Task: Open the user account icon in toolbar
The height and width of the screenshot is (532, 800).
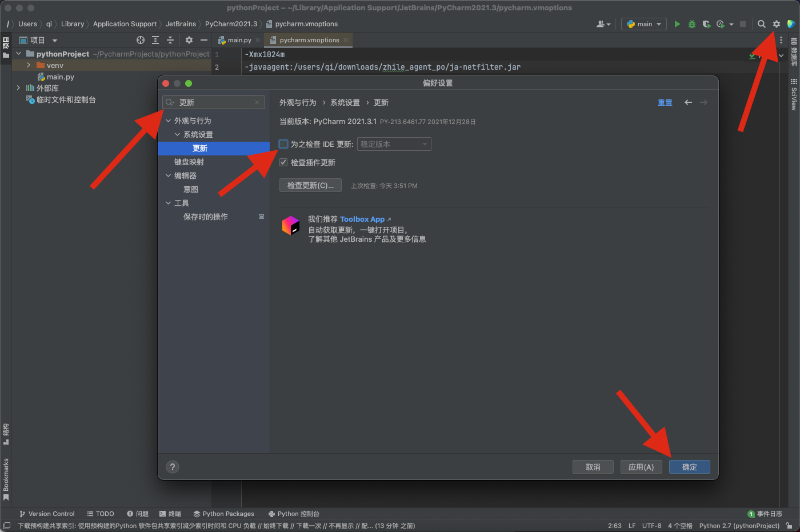Action: pos(603,24)
